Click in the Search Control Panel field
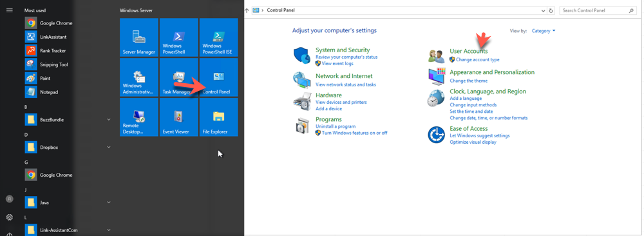Viewport: 644px width, 236px height. click(x=598, y=11)
